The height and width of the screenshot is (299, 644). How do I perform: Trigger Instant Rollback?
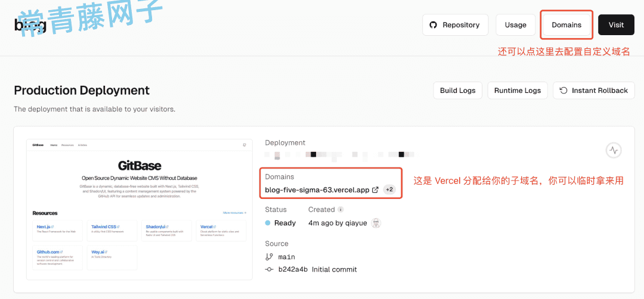pos(594,91)
